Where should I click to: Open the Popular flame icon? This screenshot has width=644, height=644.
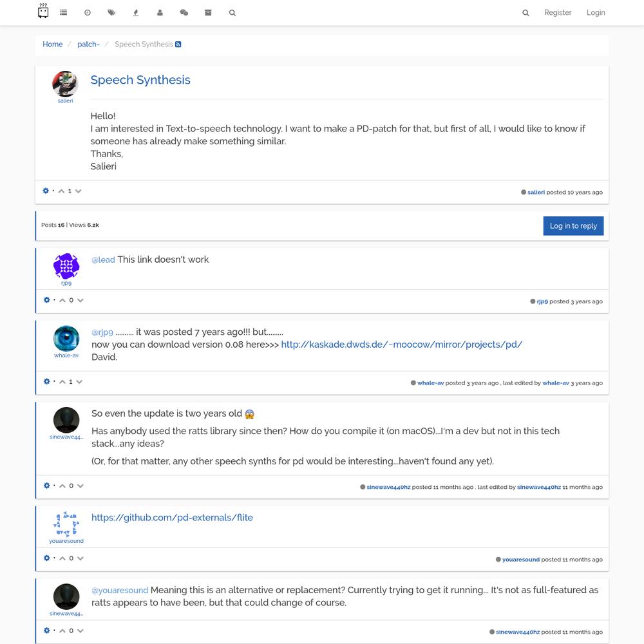135,12
